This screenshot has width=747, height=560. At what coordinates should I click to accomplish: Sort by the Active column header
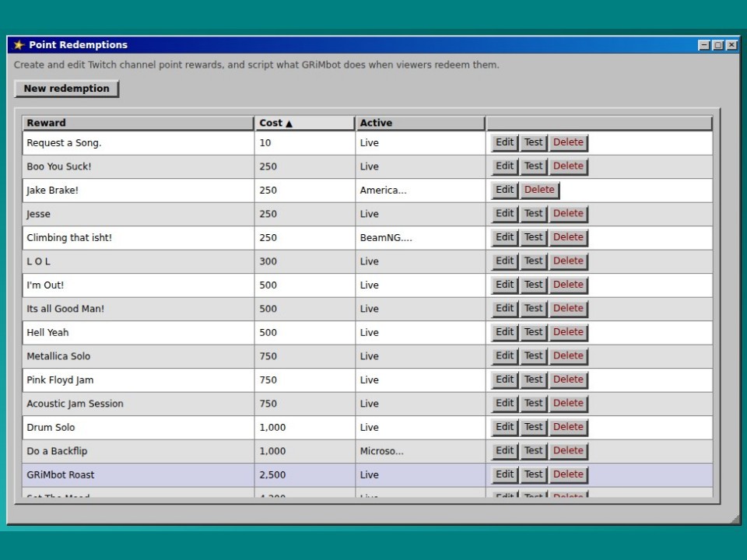tap(420, 123)
